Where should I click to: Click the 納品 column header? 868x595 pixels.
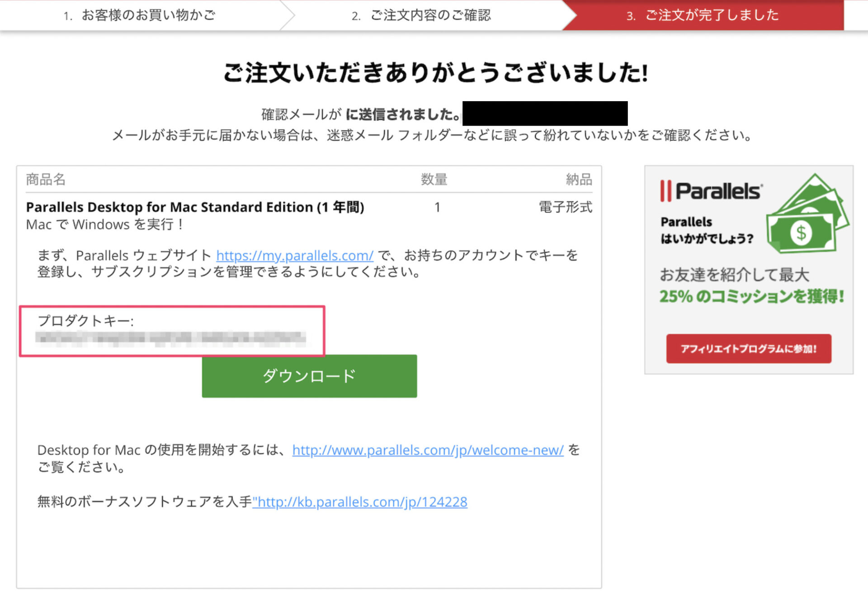[579, 179]
